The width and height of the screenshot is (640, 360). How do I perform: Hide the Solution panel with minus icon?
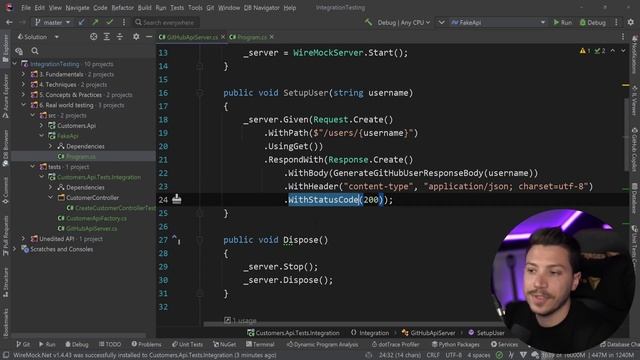click(x=149, y=37)
